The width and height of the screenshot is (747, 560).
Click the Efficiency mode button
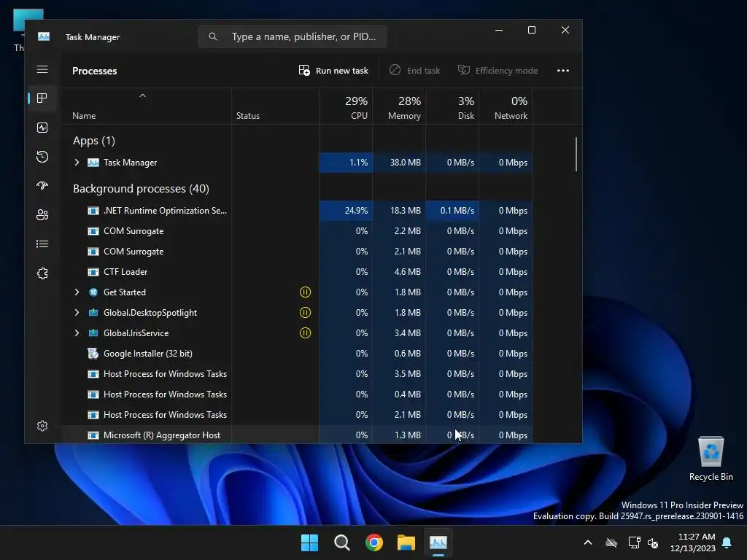click(498, 71)
